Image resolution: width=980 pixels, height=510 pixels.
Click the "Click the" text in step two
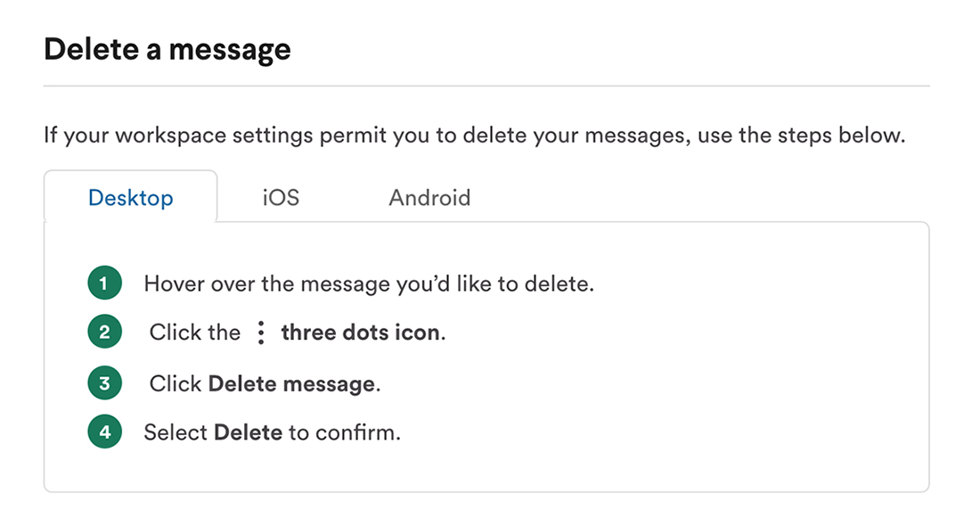pos(194,333)
